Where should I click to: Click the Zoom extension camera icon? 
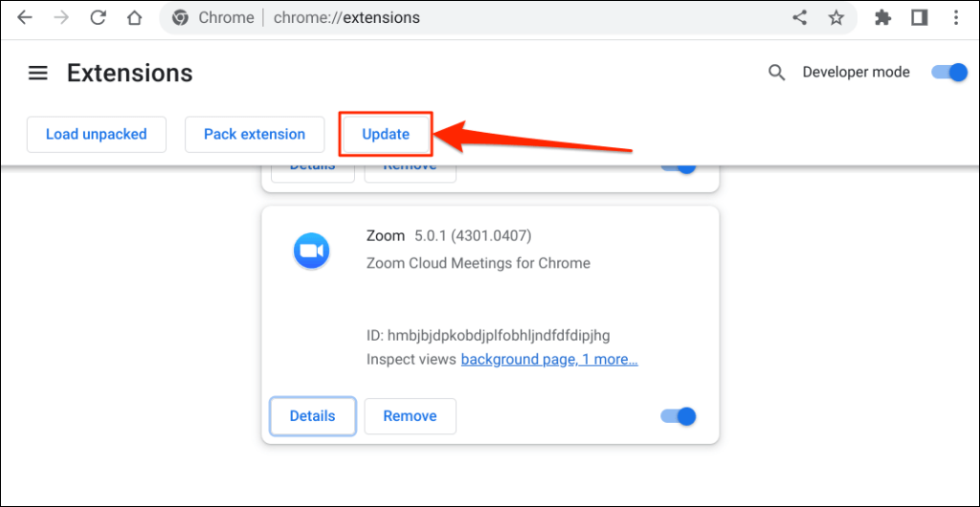tap(311, 251)
